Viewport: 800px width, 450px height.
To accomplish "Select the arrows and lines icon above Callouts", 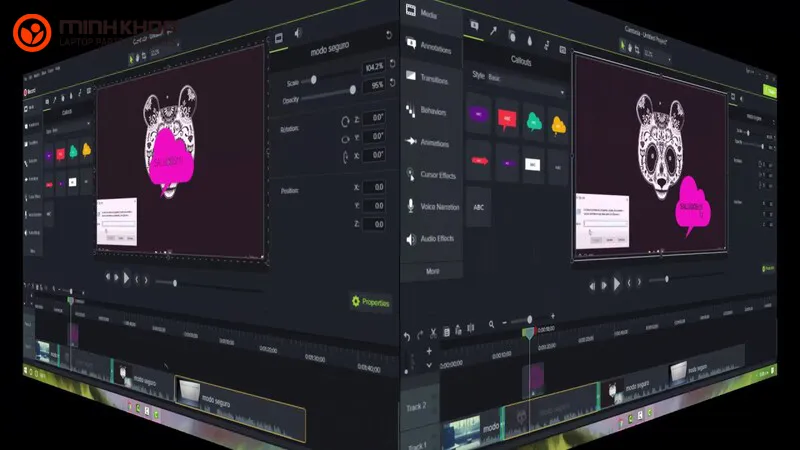I will tap(494, 33).
